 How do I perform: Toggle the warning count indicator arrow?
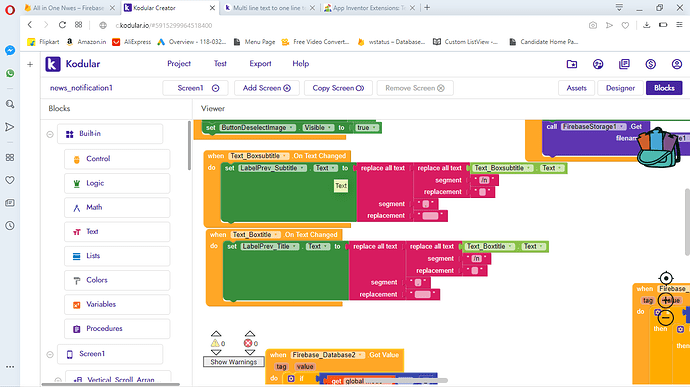[216, 334]
